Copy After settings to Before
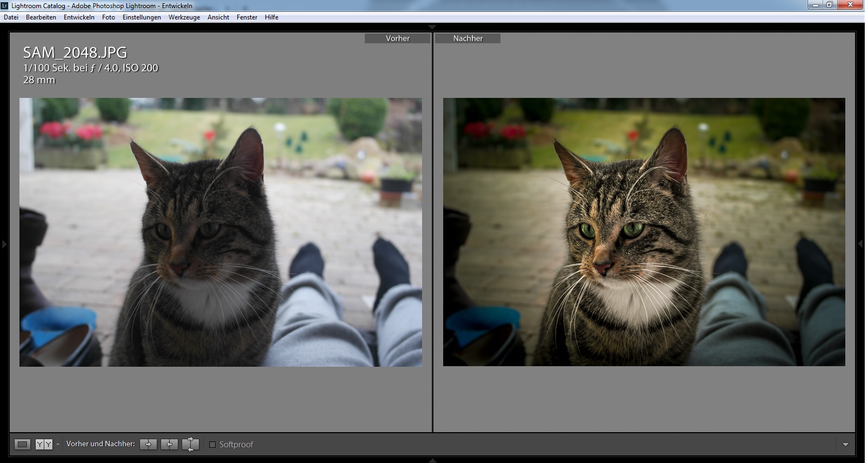 coord(169,444)
